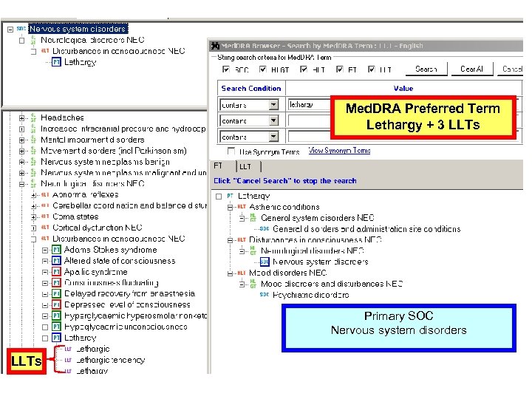Screen dimensions: 532x399
Task: Click HLT icon beside Mood disorders NEC
Action: pos(242,273)
